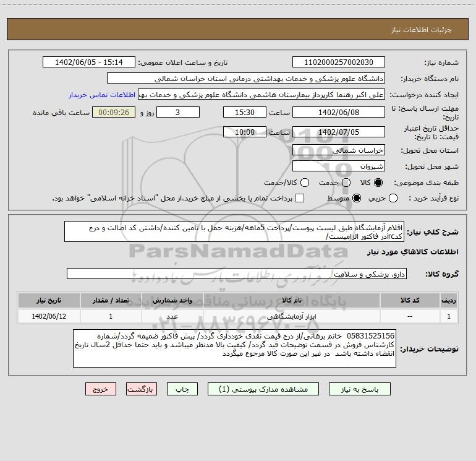
Task: Click the buyer organization name field
Action: click(x=246, y=79)
